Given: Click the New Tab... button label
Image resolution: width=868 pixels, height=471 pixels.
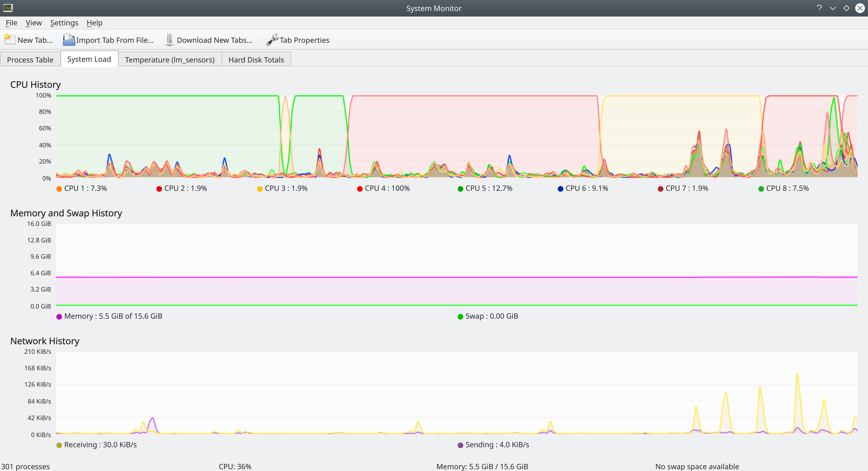Looking at the screenshot, I should (x=35, y=40).
